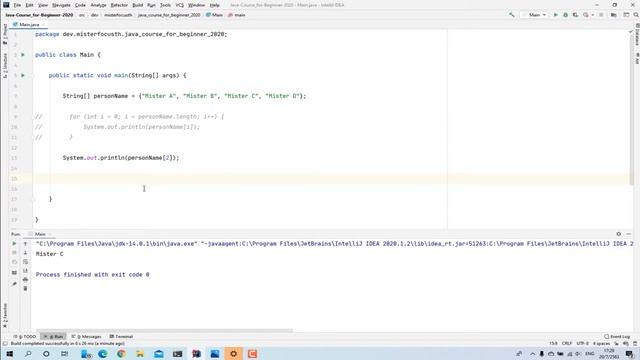Clear all Run console output trash icon

[25, 289]
